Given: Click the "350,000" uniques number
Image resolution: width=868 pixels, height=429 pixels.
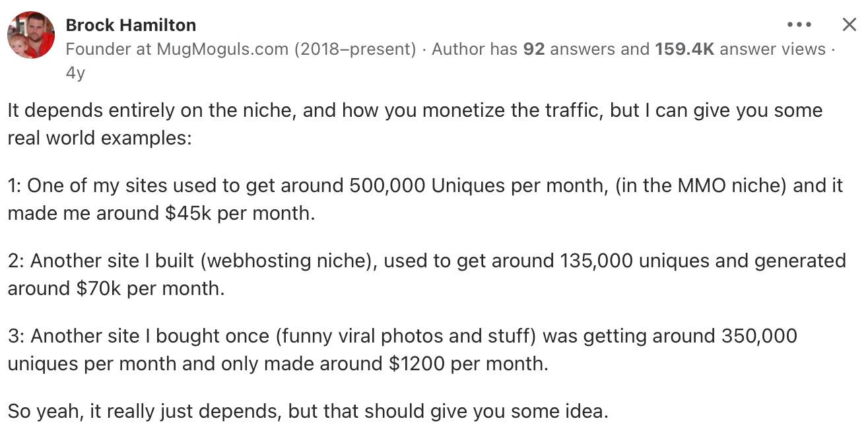Looking at the screenshot, I should coord(757,336).
